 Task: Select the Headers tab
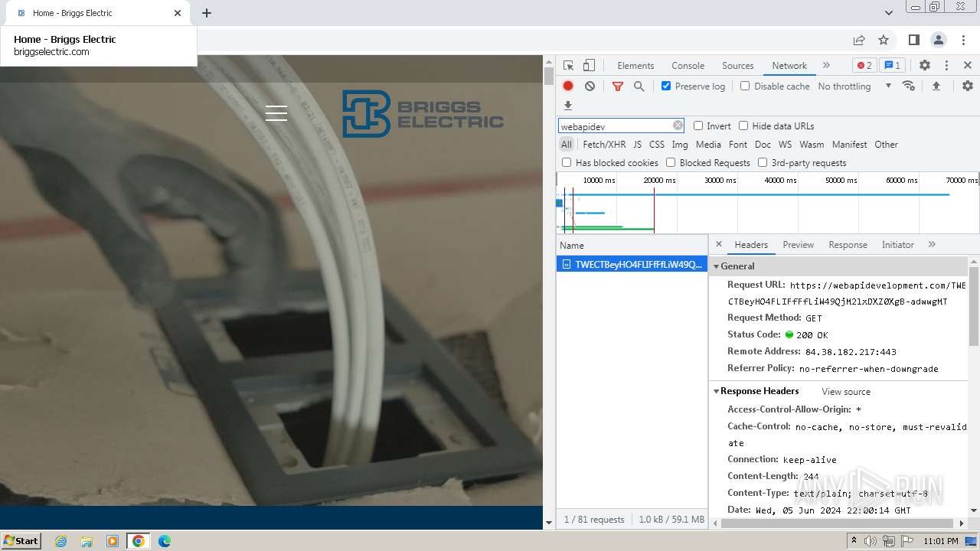(x=751, y=245)
